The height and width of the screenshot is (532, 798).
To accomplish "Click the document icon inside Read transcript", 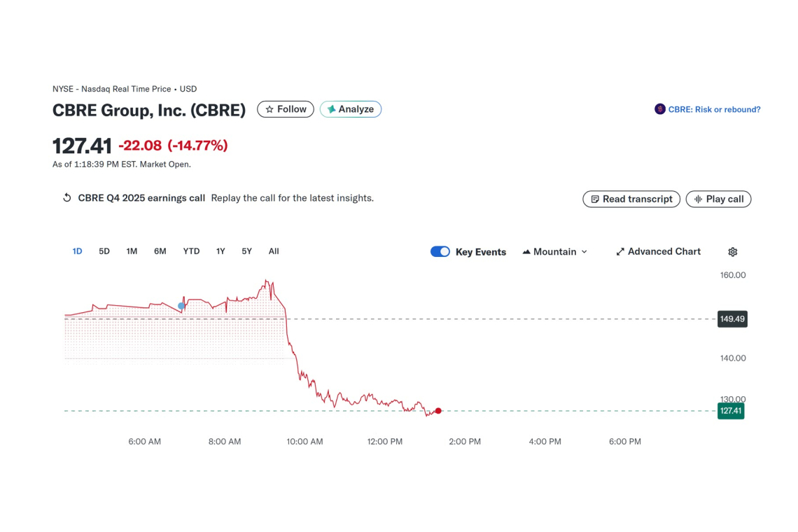I will coord(596,199).
